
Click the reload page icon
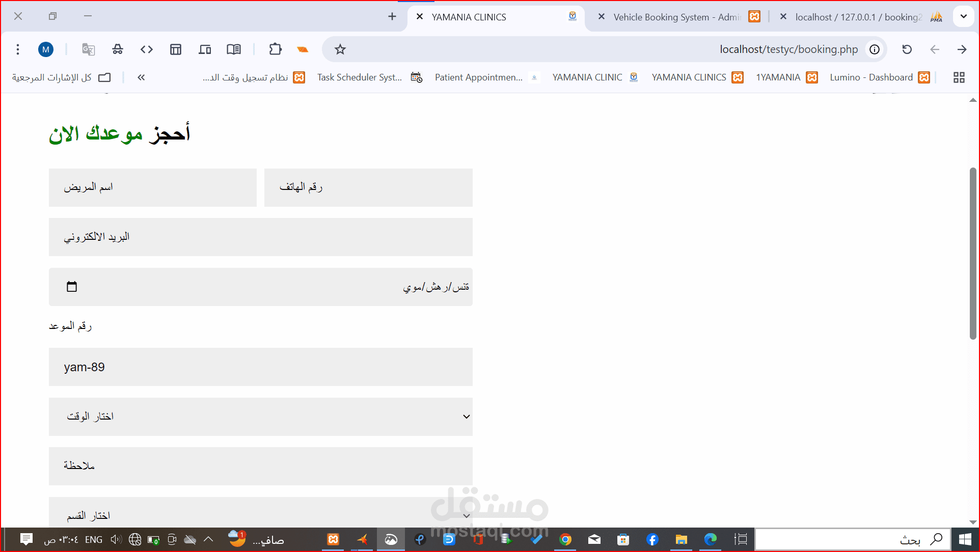click(x=907, y=49)
